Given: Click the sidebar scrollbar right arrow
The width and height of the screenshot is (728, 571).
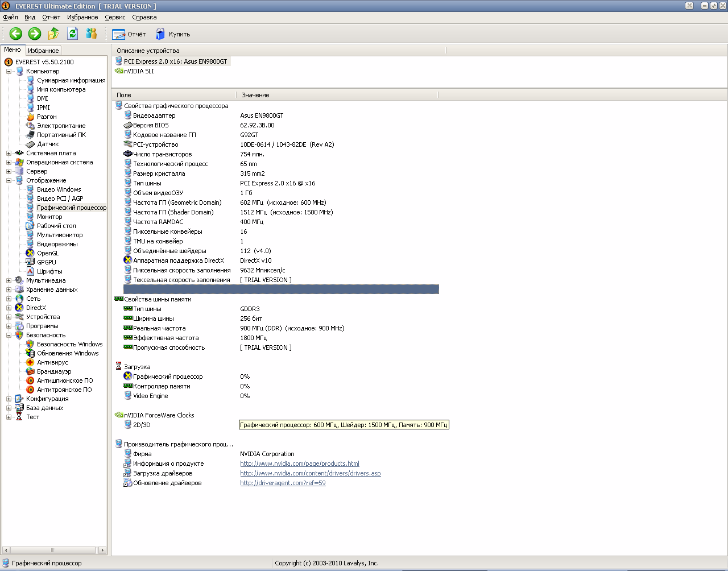Looking at the screenshot, I should 103,551.
